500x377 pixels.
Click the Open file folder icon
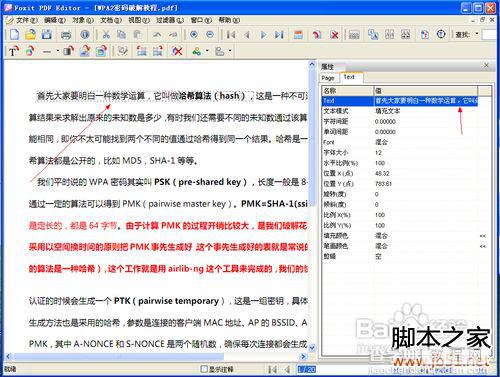pos(30,34)
